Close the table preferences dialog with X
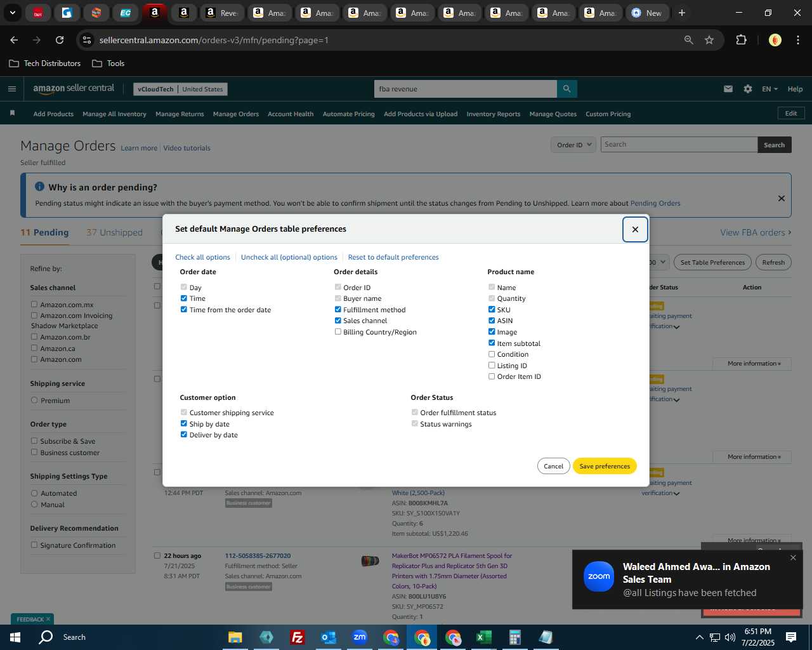This screenshot has height=650, width=812. point(635,229)
